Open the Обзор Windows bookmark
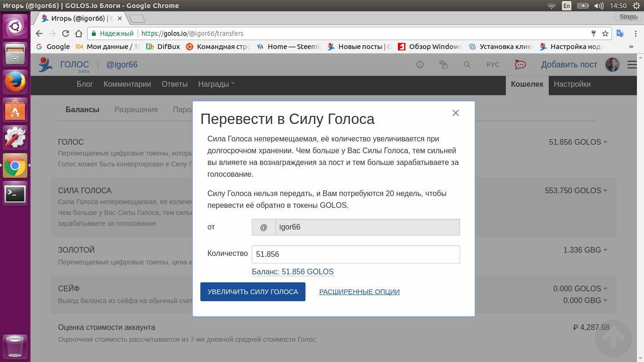The image size is (644, 362). point(430,47)
